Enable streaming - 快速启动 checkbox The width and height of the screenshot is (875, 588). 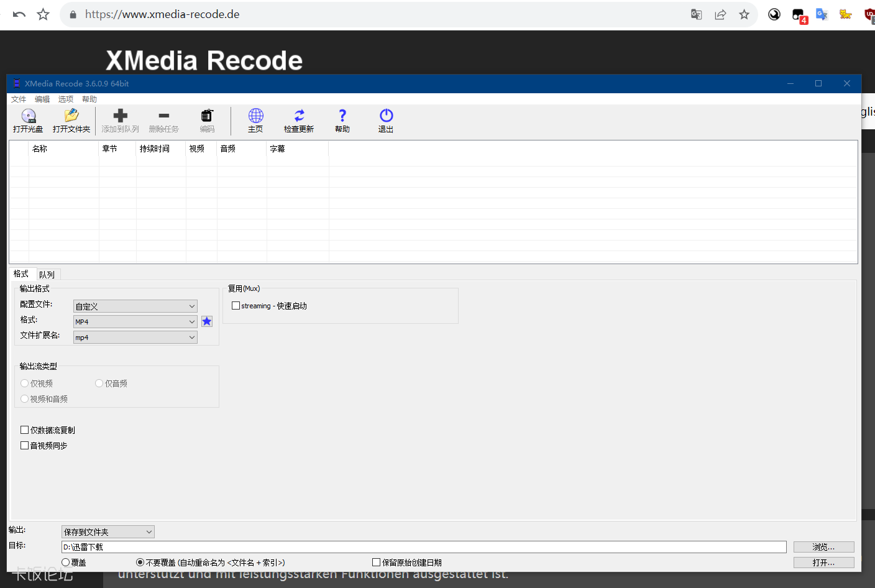(236, 306)
